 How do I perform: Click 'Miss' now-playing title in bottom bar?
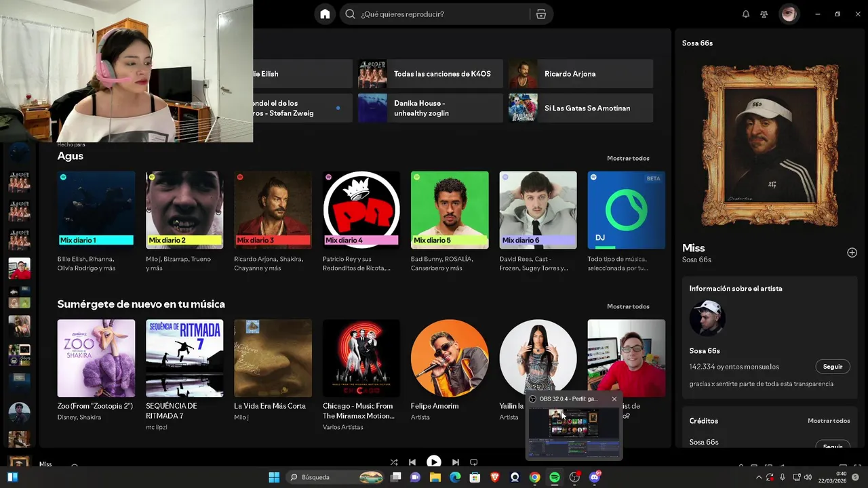pyautogui.click(x=45, y=464)
